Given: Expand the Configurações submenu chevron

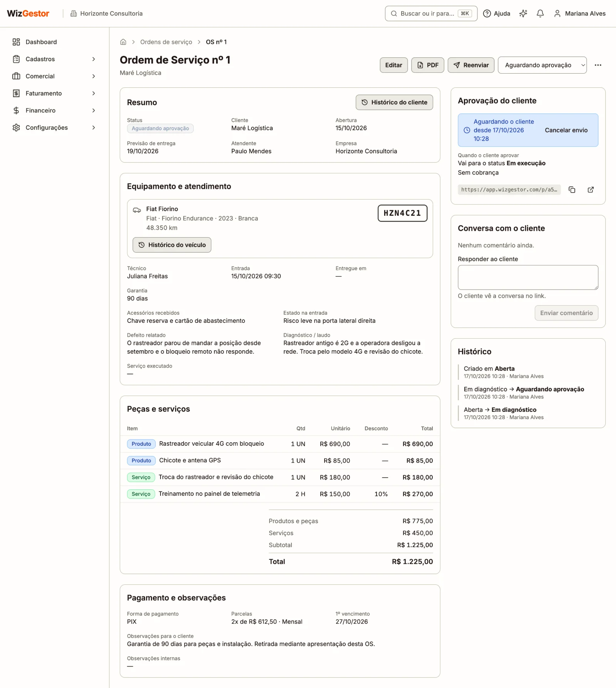Looking at the screenshot, I should [x=94, y=128].
